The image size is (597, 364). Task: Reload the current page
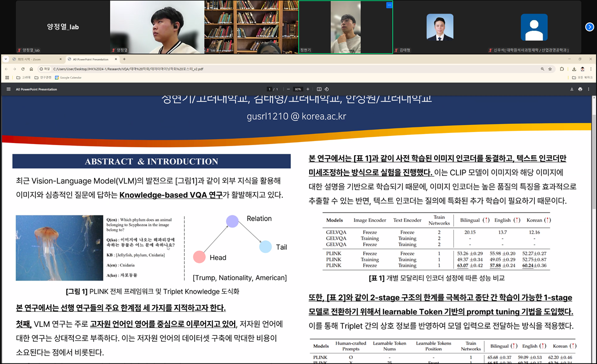click(23, 69)
